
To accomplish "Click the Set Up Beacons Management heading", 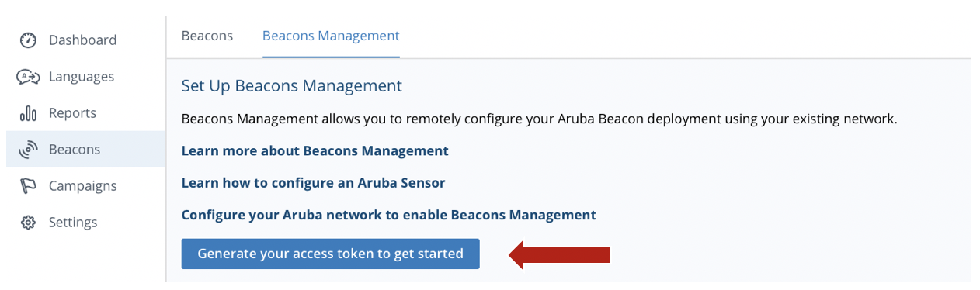I will 292,85.
